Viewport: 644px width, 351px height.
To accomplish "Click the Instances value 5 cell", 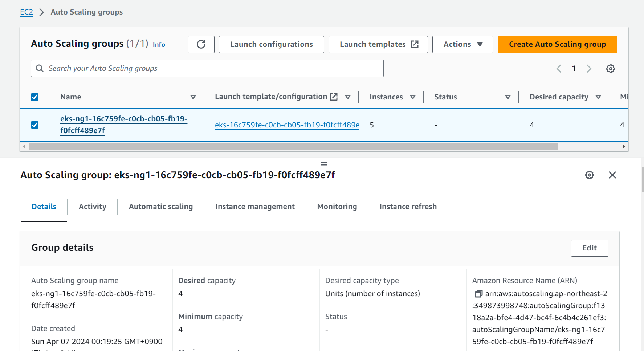I will (372, 125).
